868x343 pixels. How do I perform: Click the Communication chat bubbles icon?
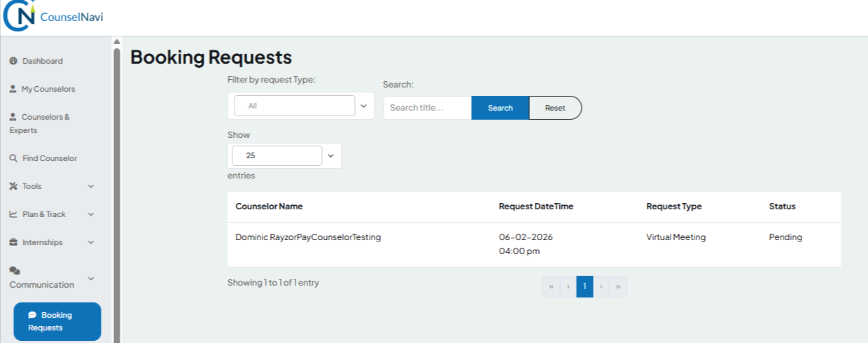[x=14, y=270]
